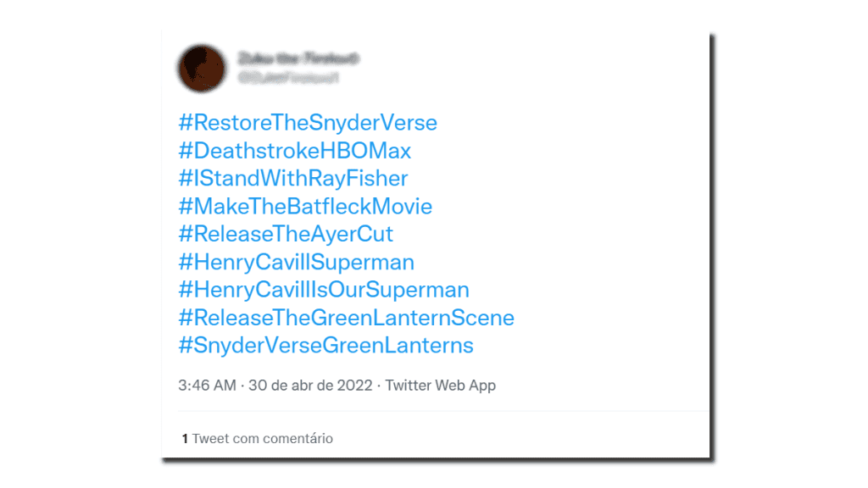Select the #IStandWithRayFisher hashtag
The width and height of the screenshot is (868, 488).
point(292,179)
